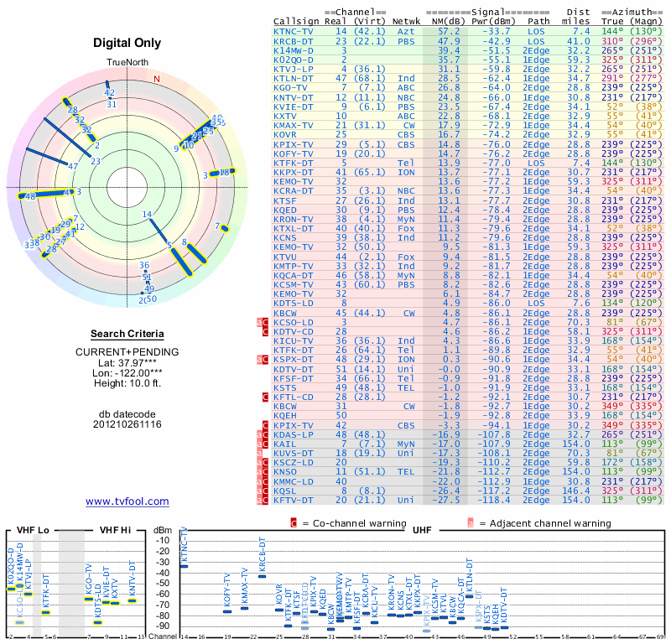The width and height of the screenshot is (671, 644).
Task: Click the CURRENT+PENDING text
Action: point(127,352)
